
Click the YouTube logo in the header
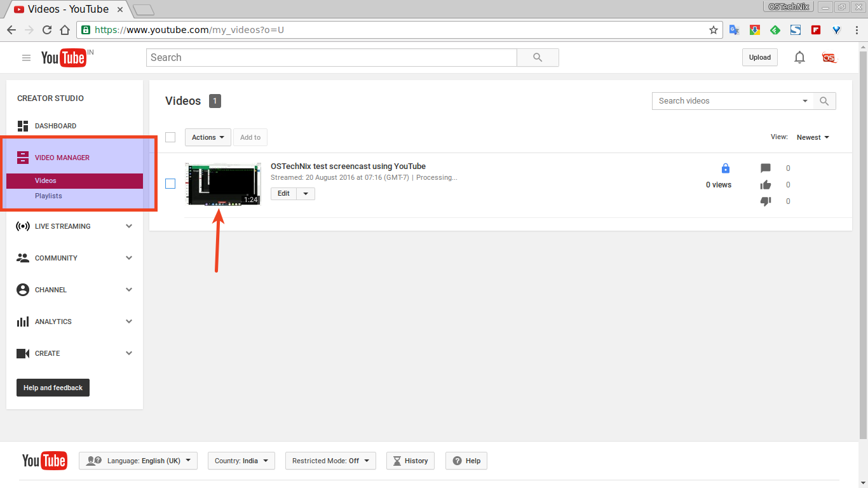[x=64, y=58]
